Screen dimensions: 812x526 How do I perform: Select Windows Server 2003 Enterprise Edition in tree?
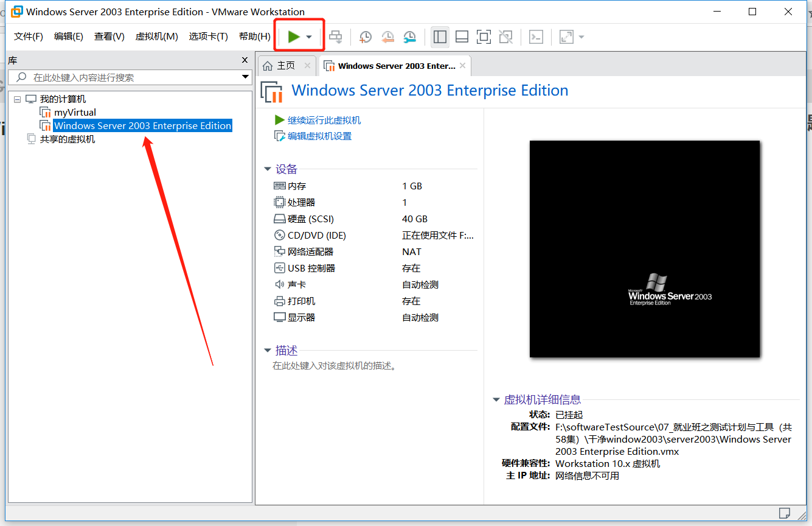coord(142,126)
